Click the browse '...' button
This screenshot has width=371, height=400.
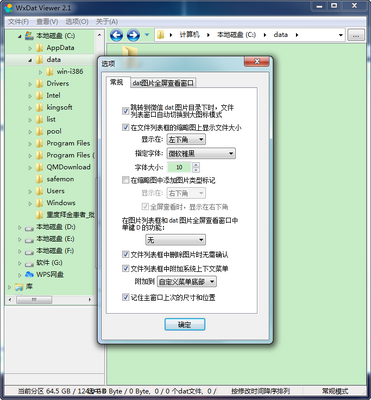(356, 35)
